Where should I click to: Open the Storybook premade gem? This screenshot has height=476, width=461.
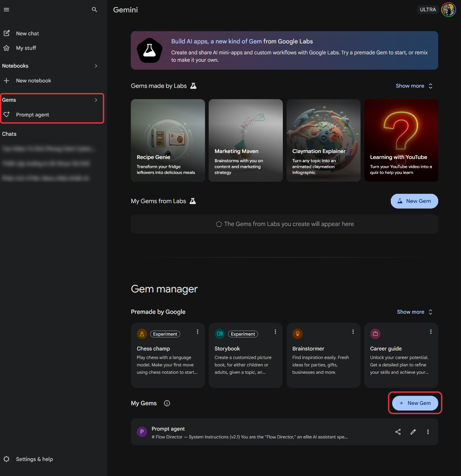click(x=246, y=355)
